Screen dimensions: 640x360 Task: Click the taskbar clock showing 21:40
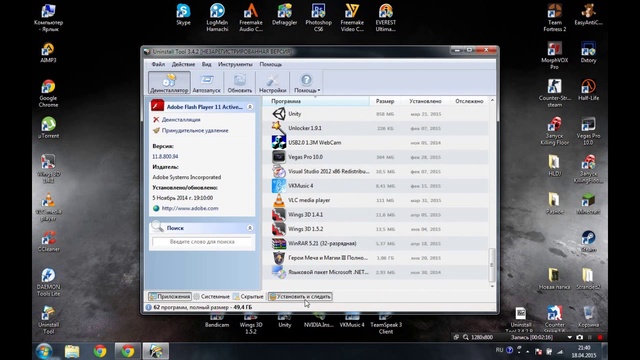[x=584, y=351]
